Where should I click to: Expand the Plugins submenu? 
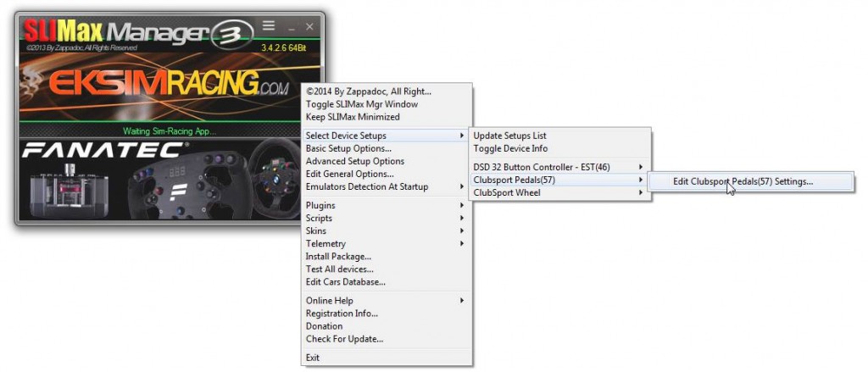click(386, 205)
